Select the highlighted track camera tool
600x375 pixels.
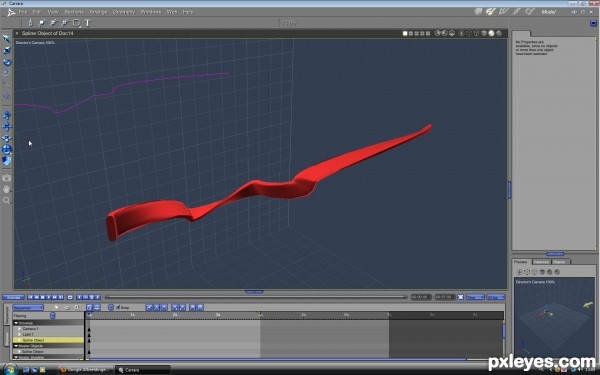7,150
